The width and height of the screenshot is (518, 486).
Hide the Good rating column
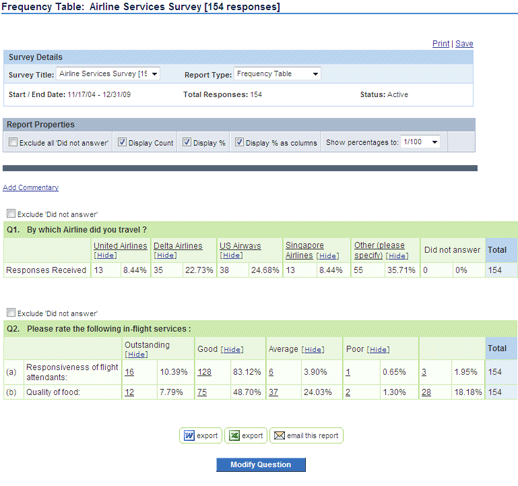coord(232,349)
